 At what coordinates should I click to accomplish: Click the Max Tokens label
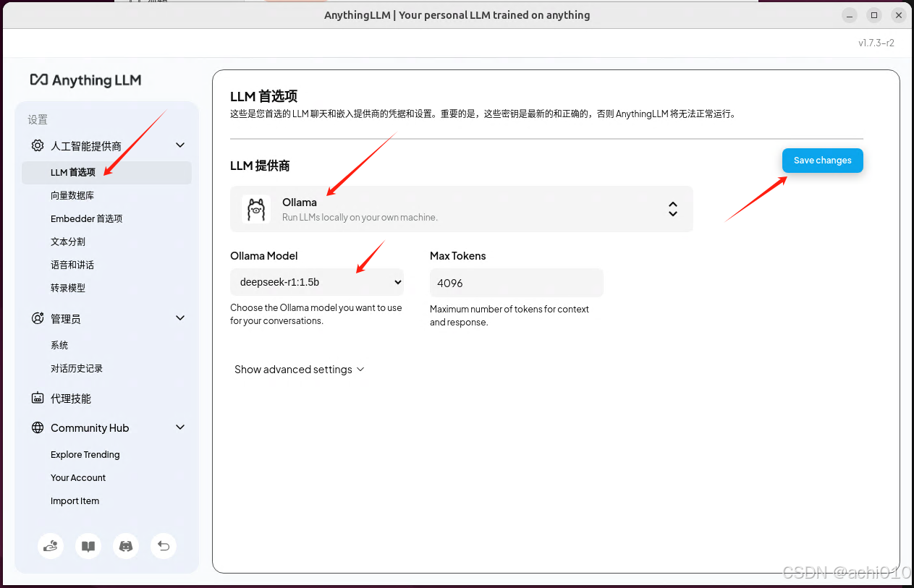coord(458,256)
